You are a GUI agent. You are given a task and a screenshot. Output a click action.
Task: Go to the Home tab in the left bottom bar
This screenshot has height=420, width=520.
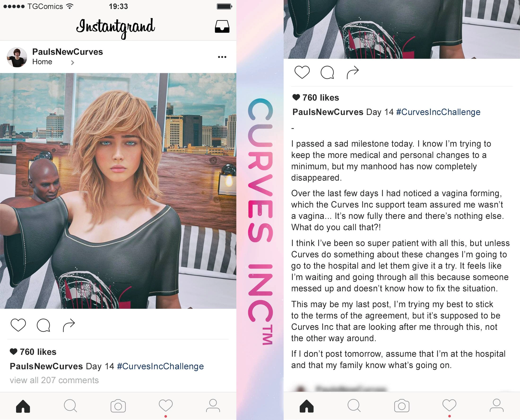(x=23, y=406)
